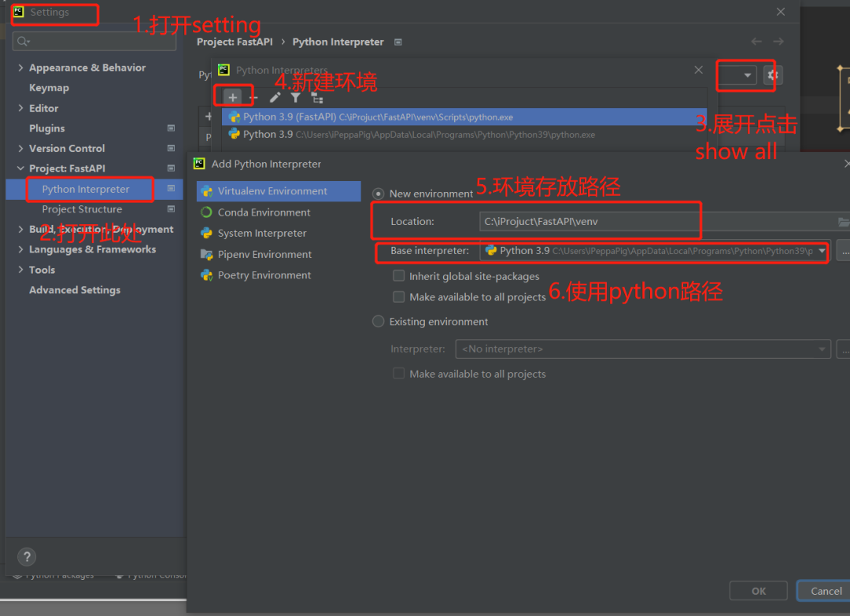Click the Settings search input field
Screen dimensions: 850x616
coord(94,41)
